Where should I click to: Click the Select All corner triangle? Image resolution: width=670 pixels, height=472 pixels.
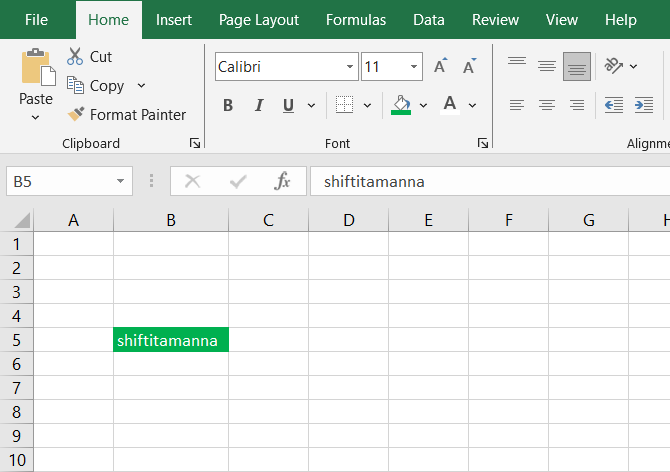tap(21, 220)
